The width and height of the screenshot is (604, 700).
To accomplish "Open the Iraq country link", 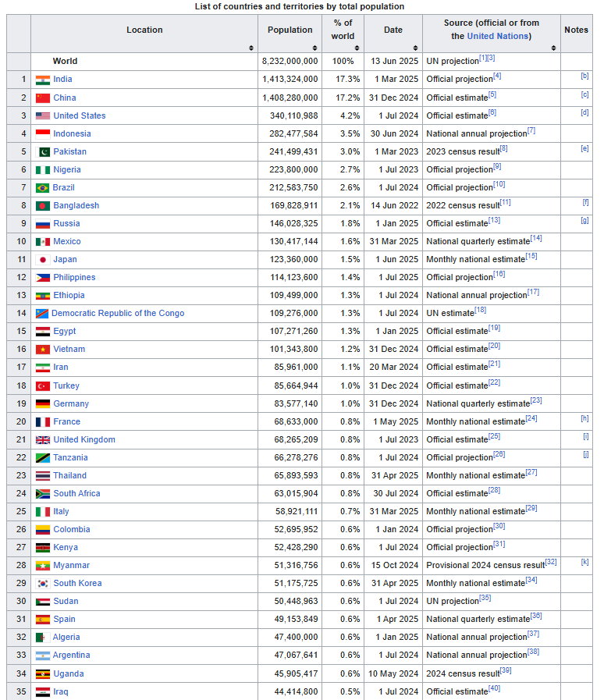I will 61,691.
